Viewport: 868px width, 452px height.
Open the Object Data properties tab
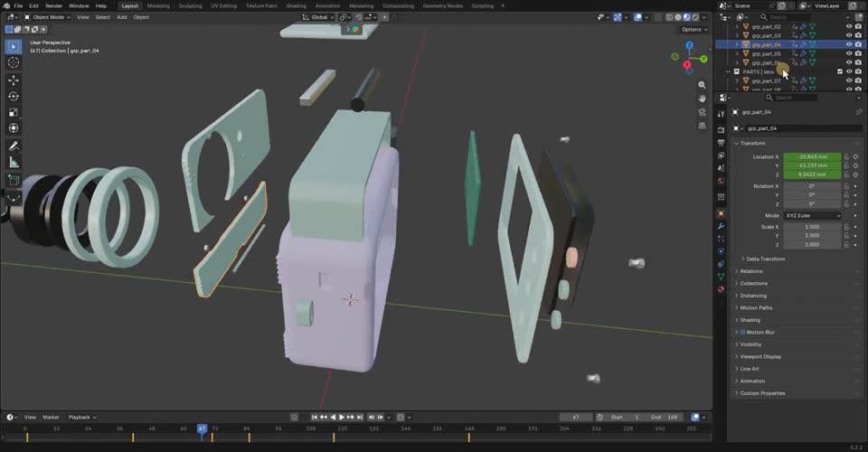click(721, 277)
